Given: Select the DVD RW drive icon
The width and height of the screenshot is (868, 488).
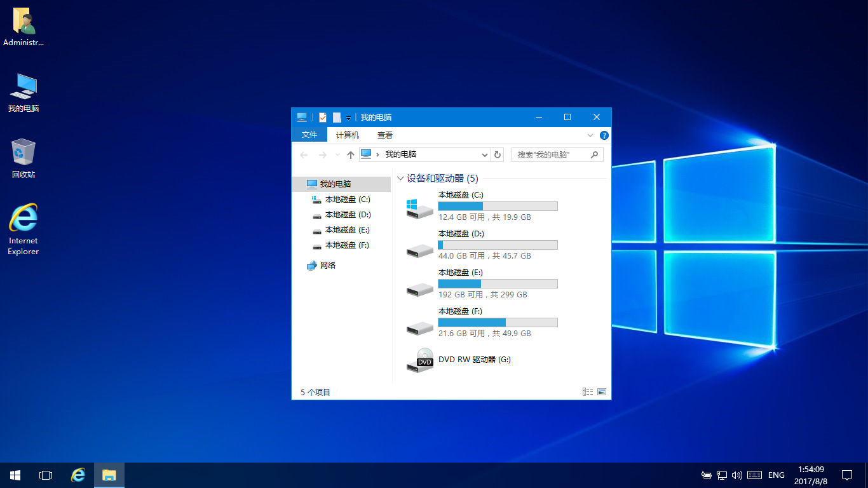Looking at the screenshot, I should coord(419,360).
